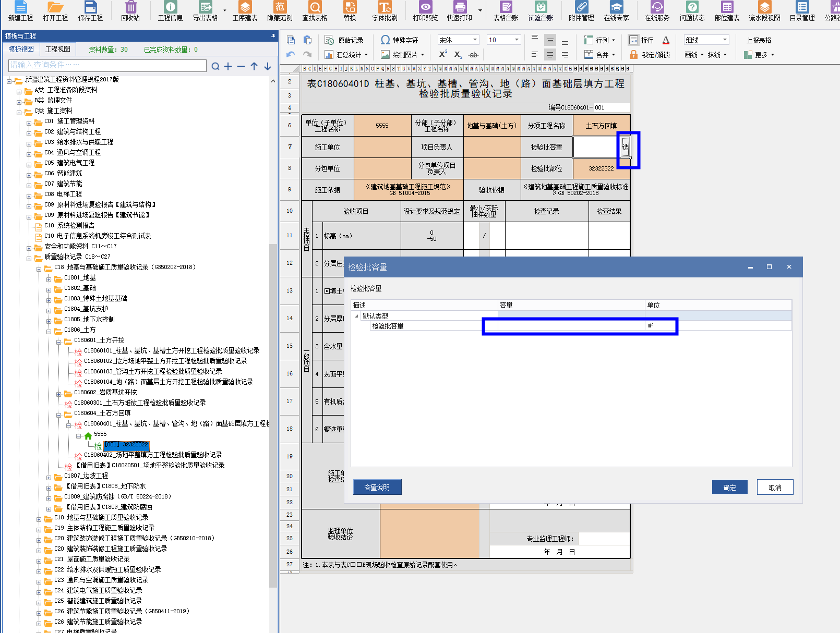Toggle the 折行 word wrap option
The image size is (840, 633).
tap(641, 40)
